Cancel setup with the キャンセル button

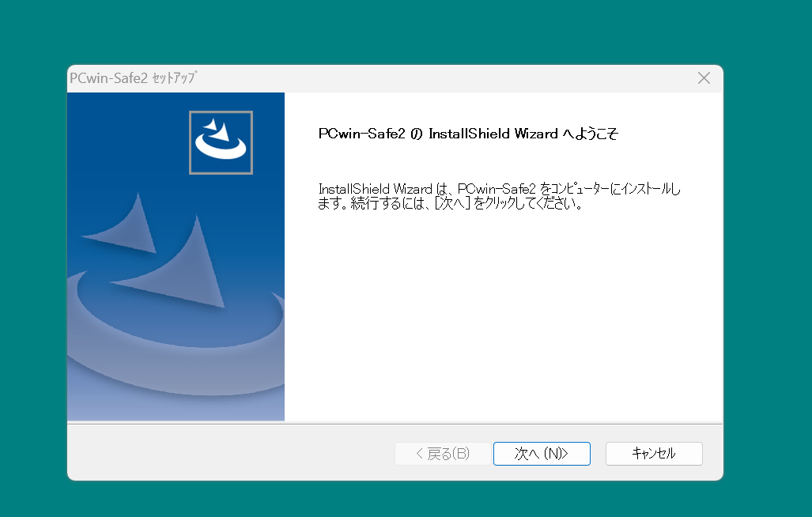click(x=654, y=453)
